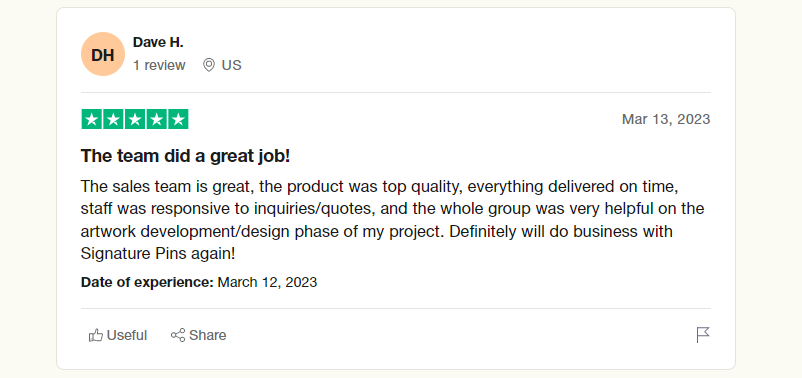Click the third green rating star

click(135, 119)
